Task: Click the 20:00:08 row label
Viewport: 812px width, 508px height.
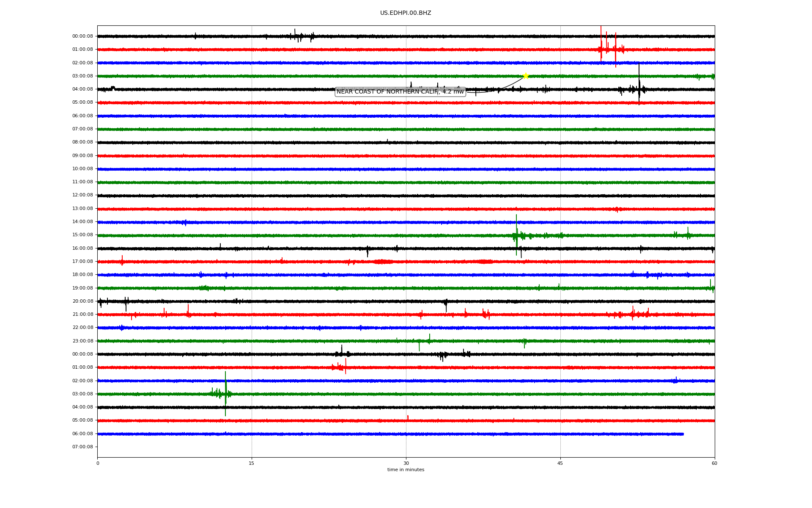Action: pos(82,301)
